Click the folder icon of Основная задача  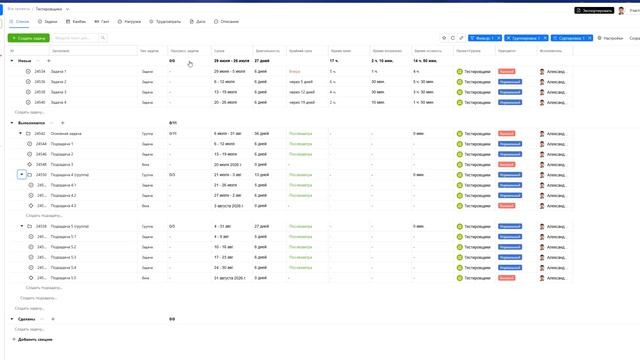28,133
